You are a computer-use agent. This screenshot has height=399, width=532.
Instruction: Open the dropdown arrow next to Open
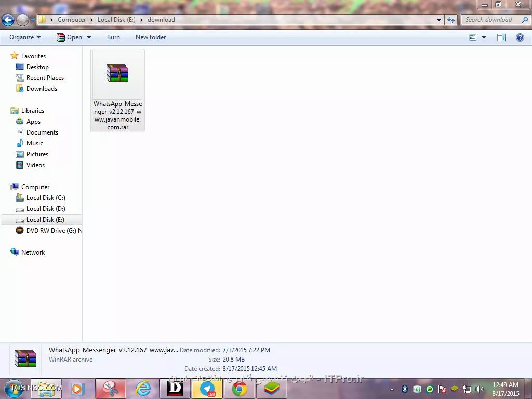click(x=89, y=37)
